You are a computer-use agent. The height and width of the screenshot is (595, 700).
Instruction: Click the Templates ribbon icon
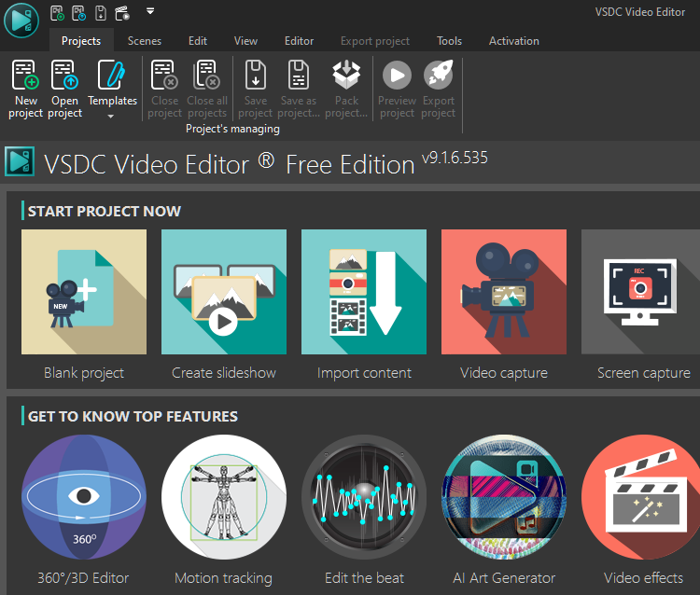click(x=112, y=75)
